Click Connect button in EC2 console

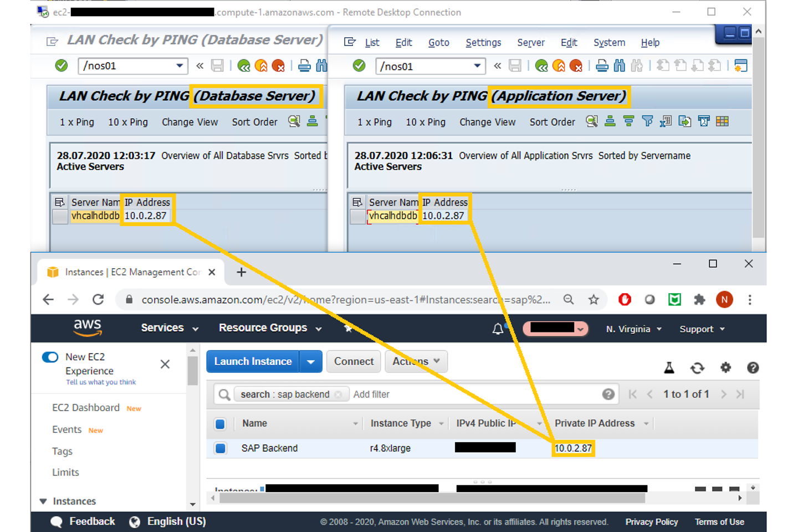coord(354,361)
